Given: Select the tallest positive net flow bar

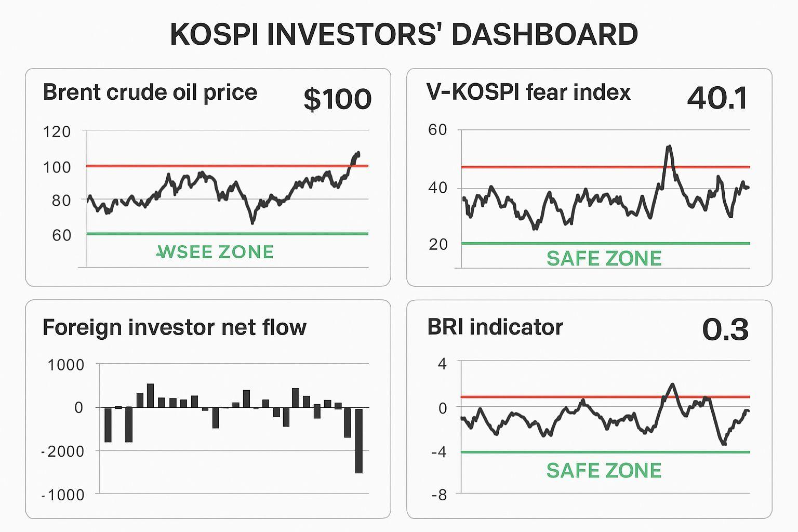Looking at the screenshot, I should (x=150, y=395).
